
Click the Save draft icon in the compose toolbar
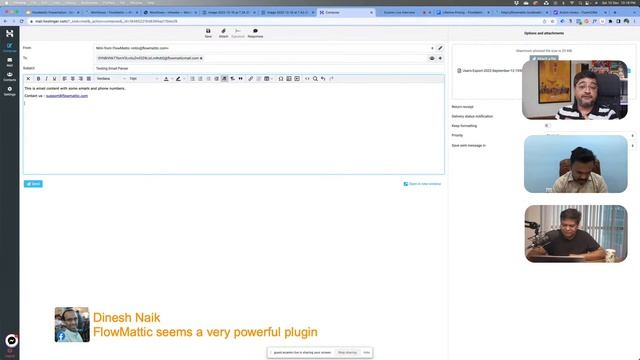(208, 33)
